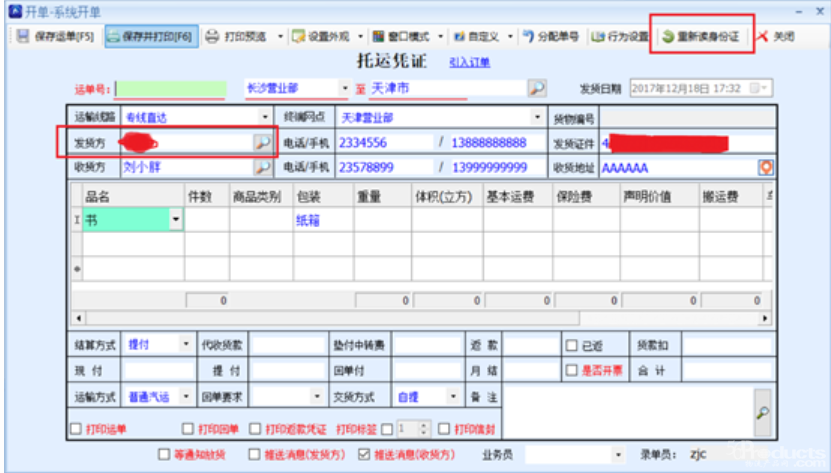Toggle the 已返 checkbox

pyautogui.click(x=571, y=345)
